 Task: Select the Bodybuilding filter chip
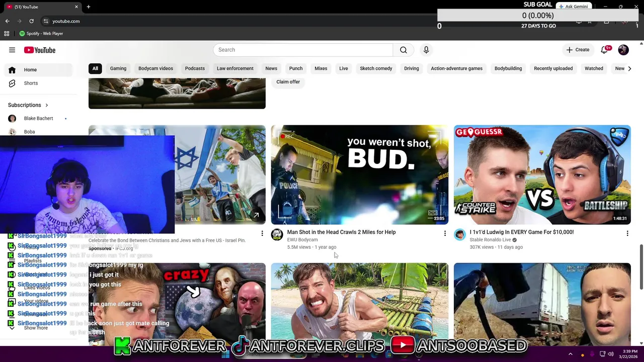click(x=508, y=68)
